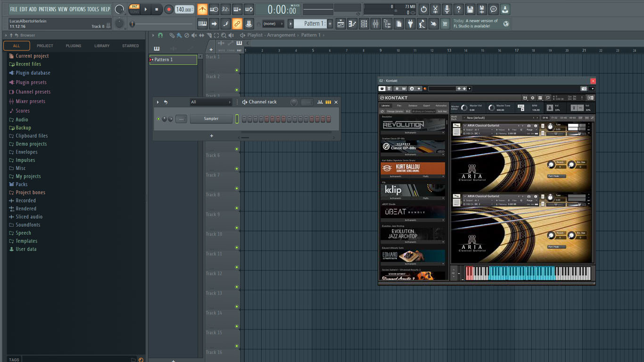The height and width of the screenshot is (362, 644).
Task: Toggle loop recording icon
Action: click(x=249, y=9)
